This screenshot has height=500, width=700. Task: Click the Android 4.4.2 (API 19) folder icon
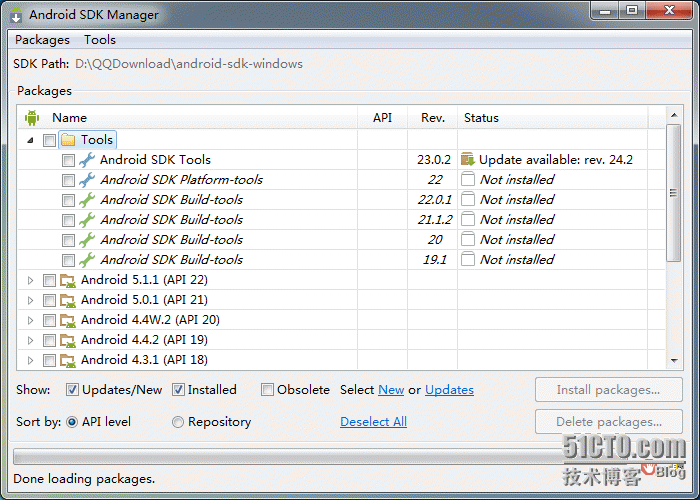pyautogui.click(x=68, y=341)
